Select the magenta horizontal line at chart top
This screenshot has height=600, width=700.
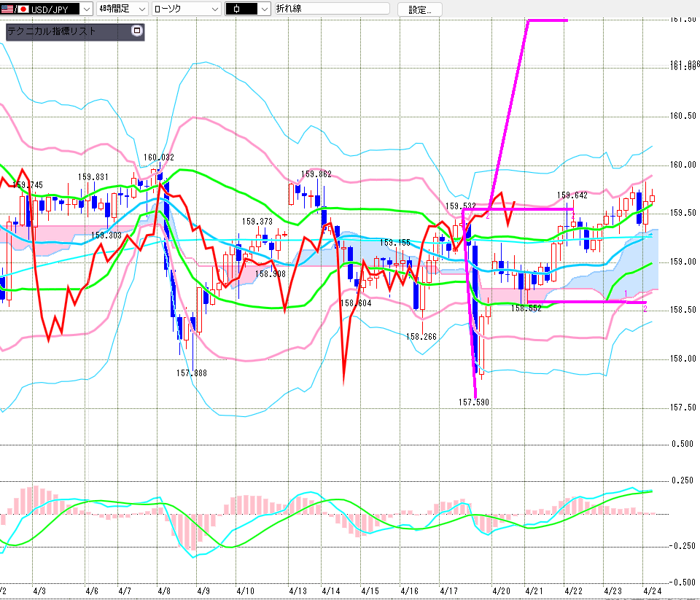click(x=547, y=20)
